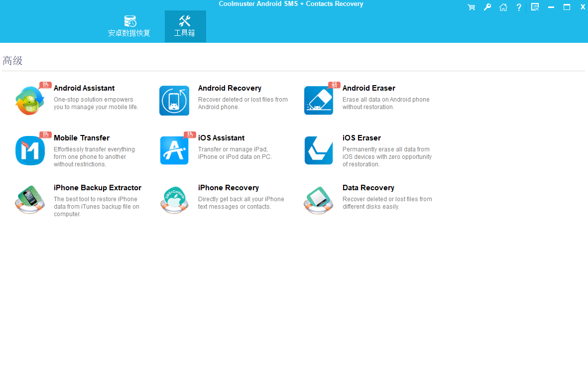Viewport: 588px width, 377px height.
Task: Open the feedback list icon
Action: coord(535,7)
